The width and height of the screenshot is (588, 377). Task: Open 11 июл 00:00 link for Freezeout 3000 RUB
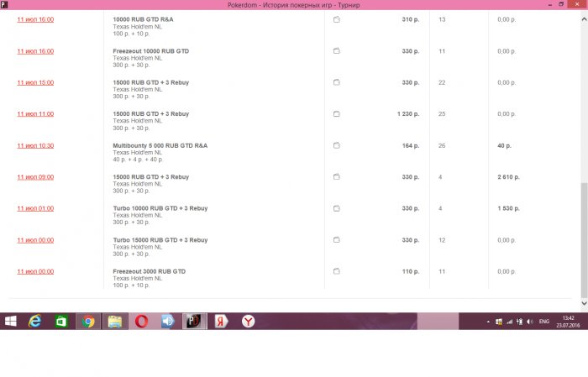tap(35, 271)
